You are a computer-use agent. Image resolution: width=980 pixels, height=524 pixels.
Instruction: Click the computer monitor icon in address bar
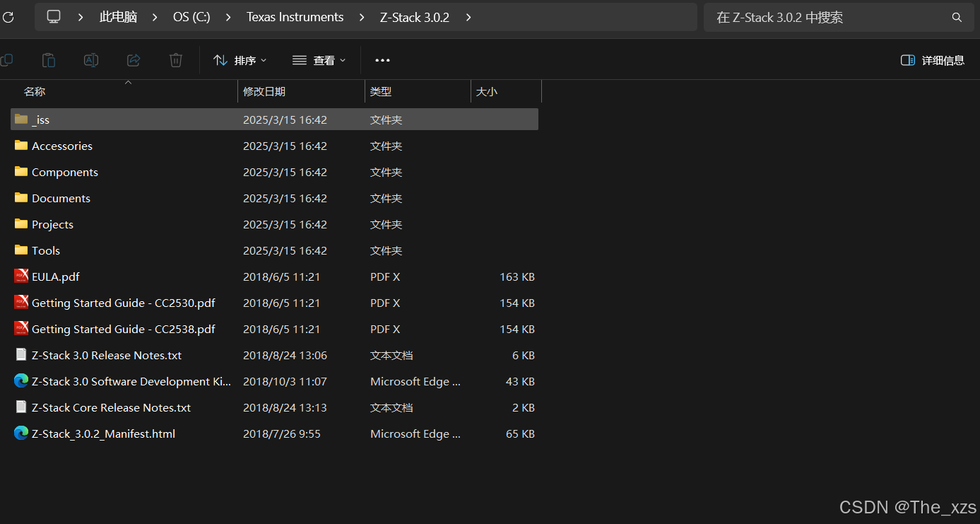54,17
